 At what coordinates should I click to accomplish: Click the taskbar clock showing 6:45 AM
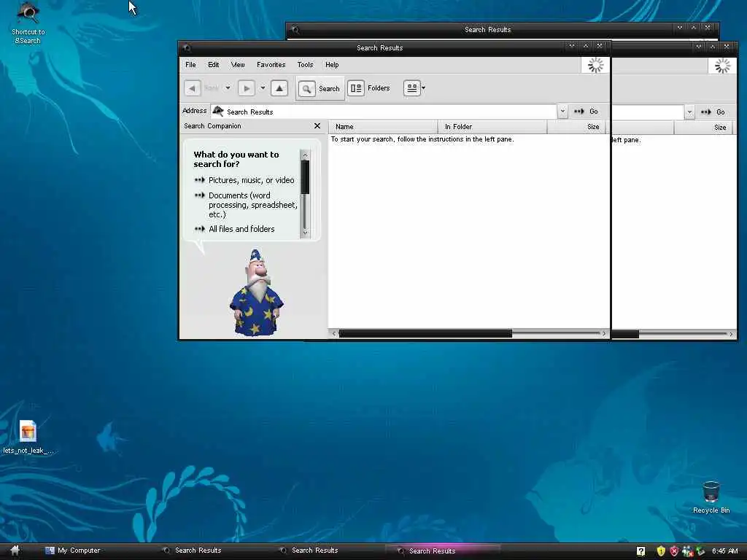(724, 551)
